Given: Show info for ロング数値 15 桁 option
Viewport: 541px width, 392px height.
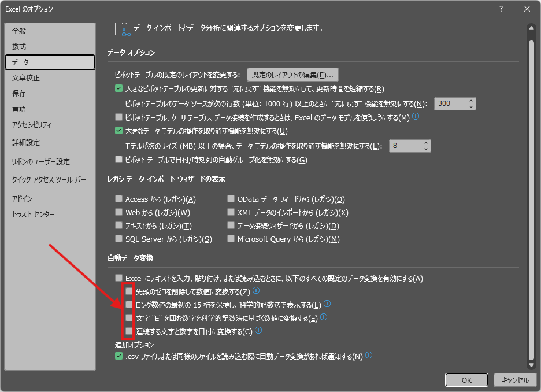Looking at the screenshot, I should click(x=327, y=304).
